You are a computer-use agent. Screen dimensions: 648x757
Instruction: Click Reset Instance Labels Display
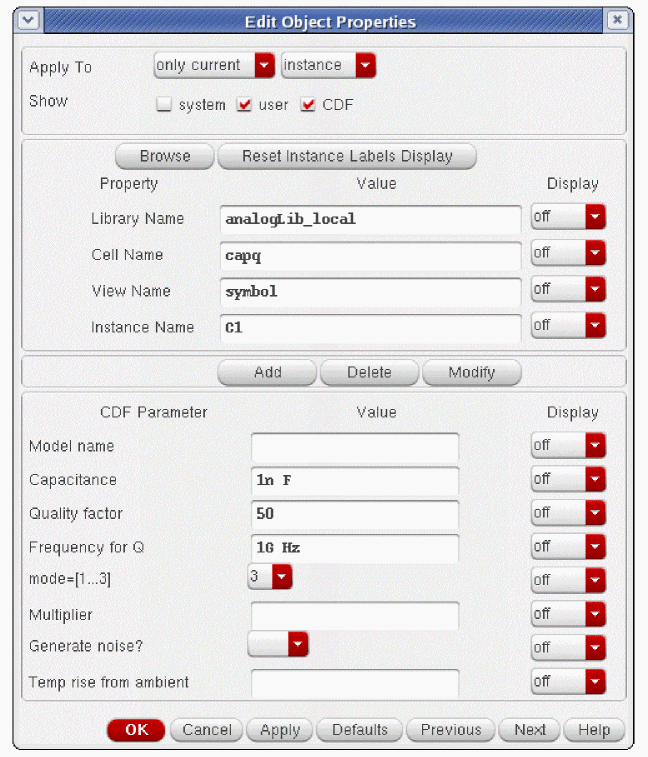coord(347,156)
